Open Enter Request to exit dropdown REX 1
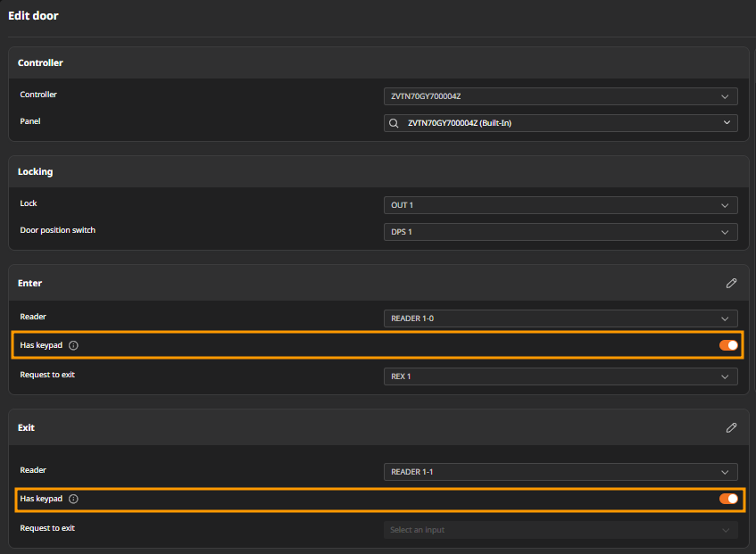The height and width of the screenshot is (554, 756). tap(561, 376)
